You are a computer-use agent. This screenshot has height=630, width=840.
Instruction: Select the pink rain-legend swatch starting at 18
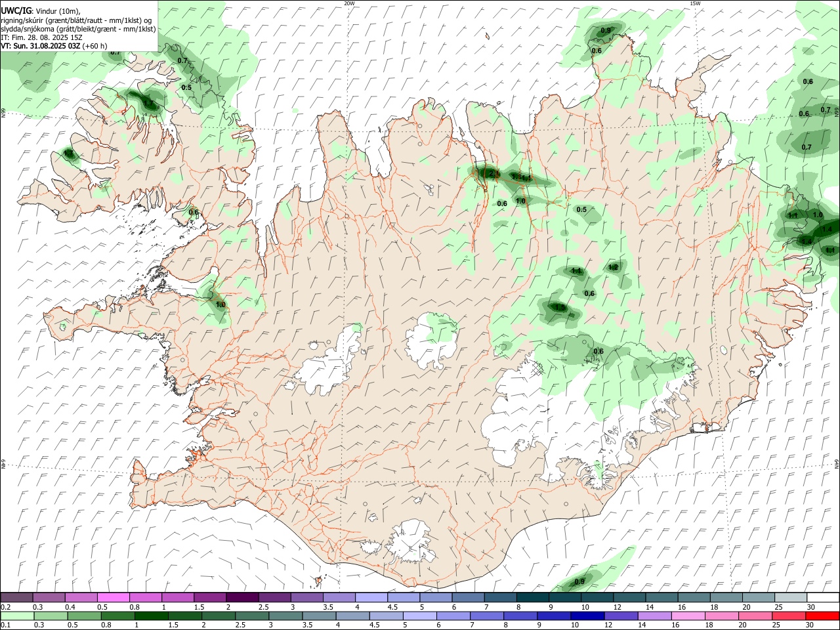pos(721,616)
